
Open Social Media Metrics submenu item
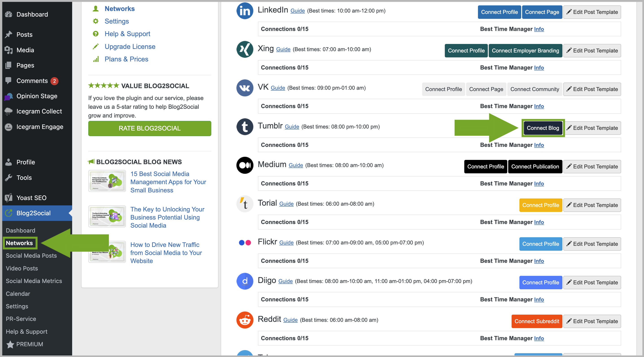tap(34, 281)
